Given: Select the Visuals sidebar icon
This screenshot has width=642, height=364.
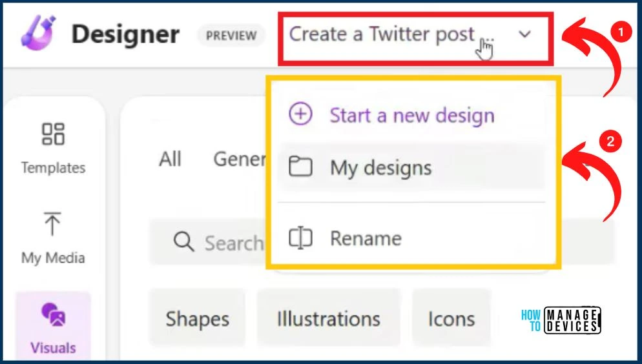Looking at the screenshot, I should pyautogui.click(x=53, y=314).
